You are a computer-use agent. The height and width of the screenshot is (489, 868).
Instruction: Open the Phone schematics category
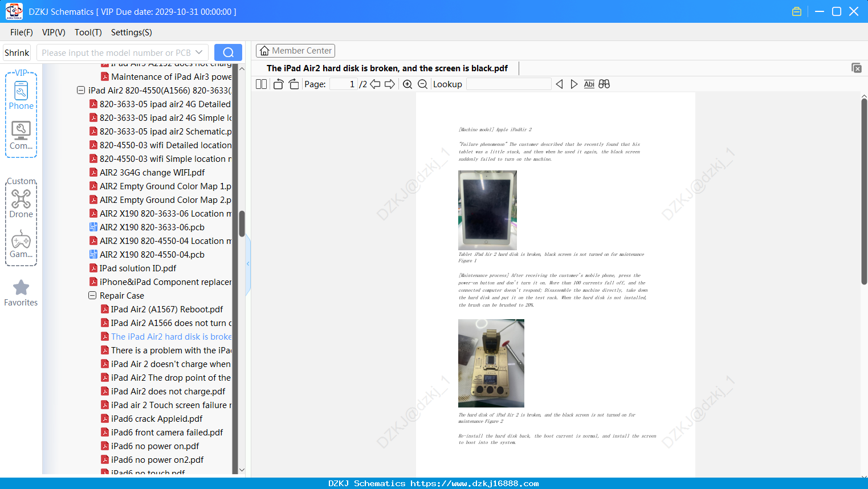point(21,95)
